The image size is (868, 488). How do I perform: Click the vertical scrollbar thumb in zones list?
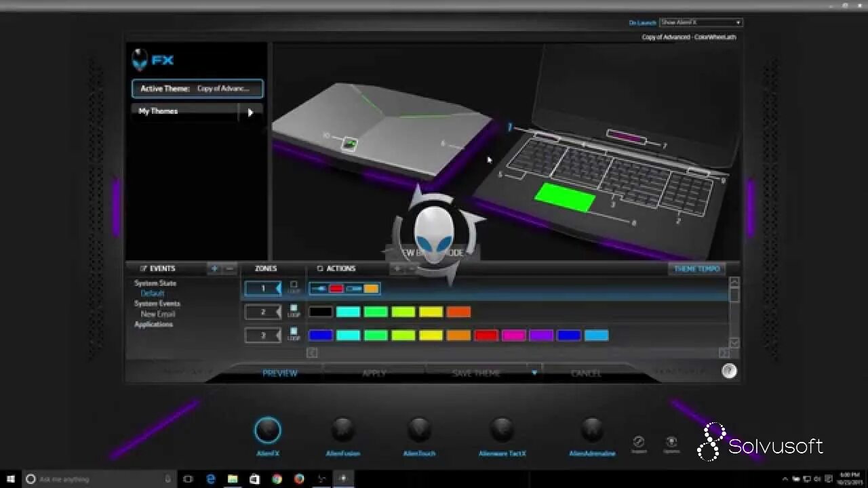[734, 294]
